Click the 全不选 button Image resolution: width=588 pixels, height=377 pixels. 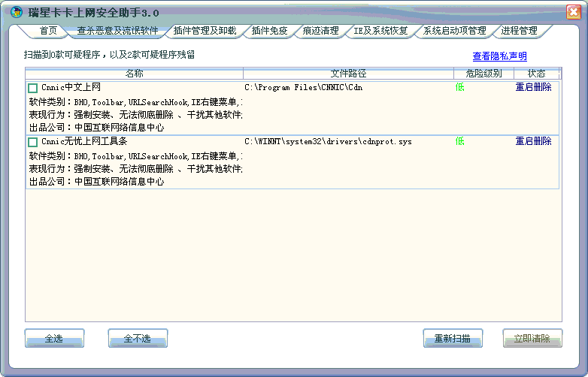[x=138, y=339]
